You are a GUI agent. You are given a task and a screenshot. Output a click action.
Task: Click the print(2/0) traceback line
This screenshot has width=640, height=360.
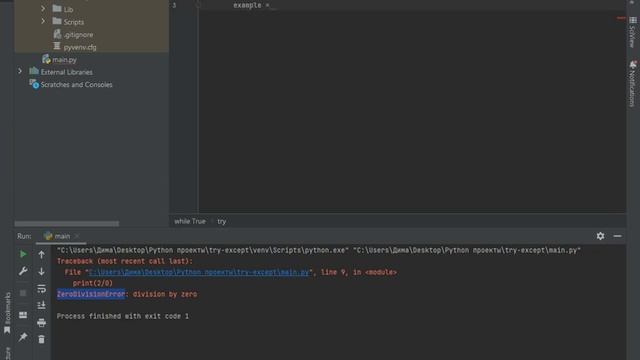click(x=93, y=283)
